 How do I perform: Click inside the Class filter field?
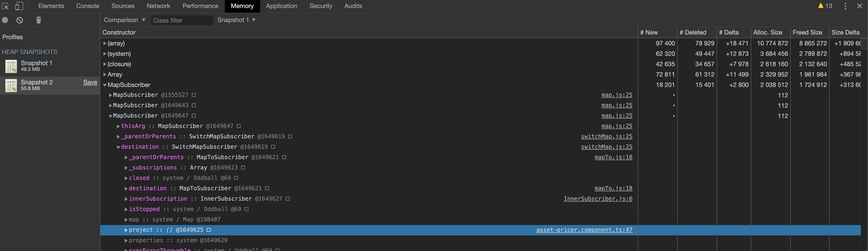[x=182, y=20]
